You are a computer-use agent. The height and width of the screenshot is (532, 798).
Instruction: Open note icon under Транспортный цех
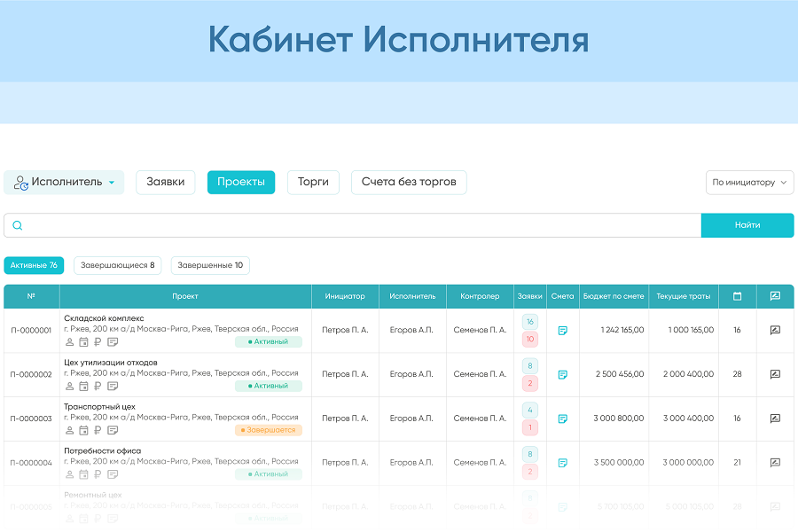pyautogui.click(x=113, y=430)
